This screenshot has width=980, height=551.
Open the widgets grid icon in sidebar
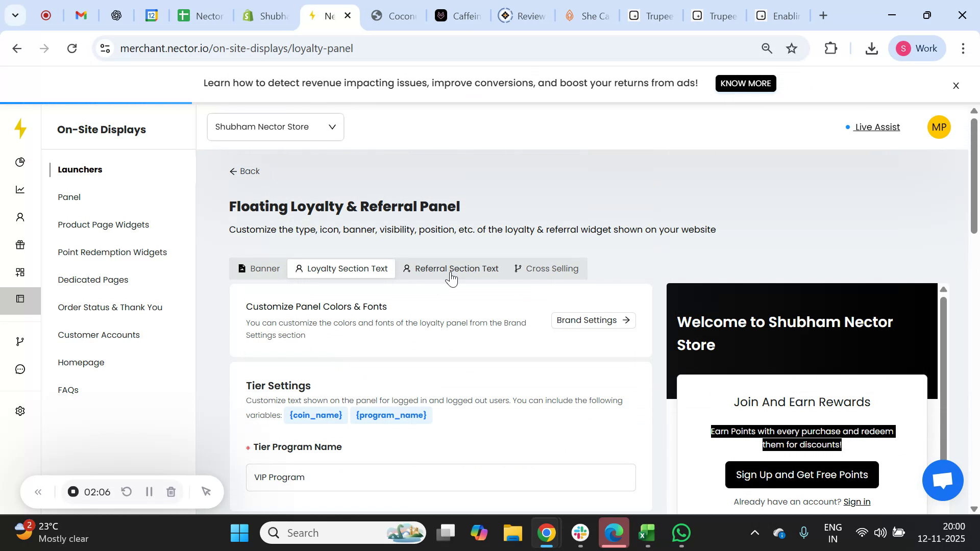tap(20, 272)
